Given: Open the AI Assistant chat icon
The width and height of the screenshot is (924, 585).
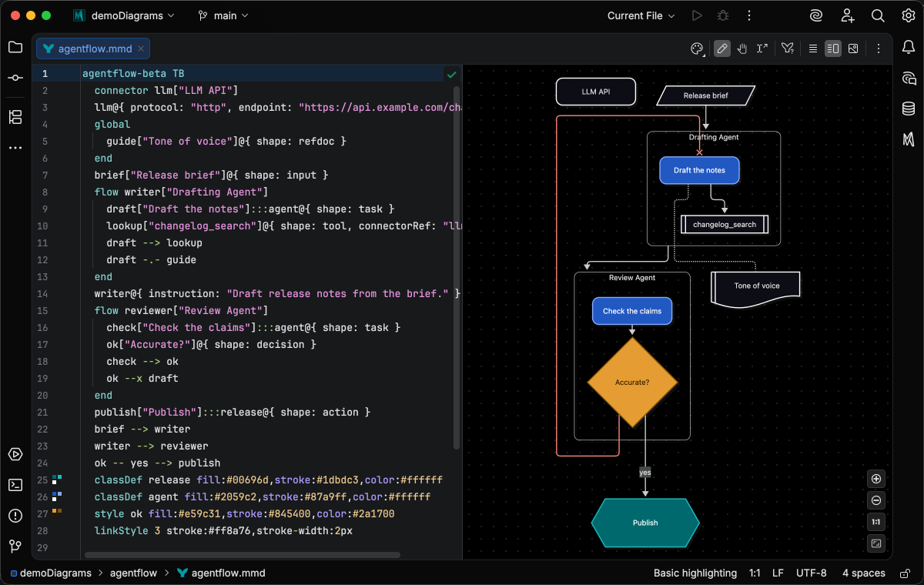Looking at the screenshot, I should pos(909,78).
